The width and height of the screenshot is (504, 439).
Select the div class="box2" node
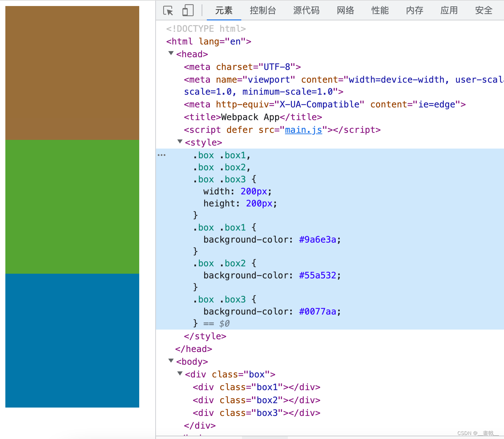click(256, 400)
